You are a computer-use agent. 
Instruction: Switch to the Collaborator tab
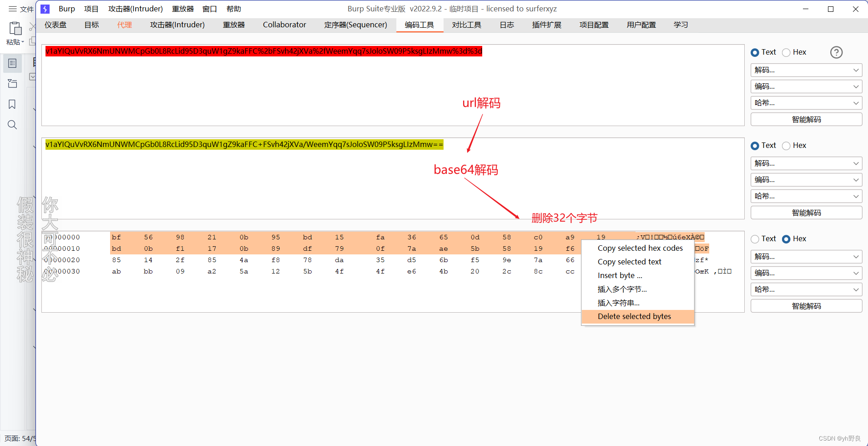pos(284,25)
